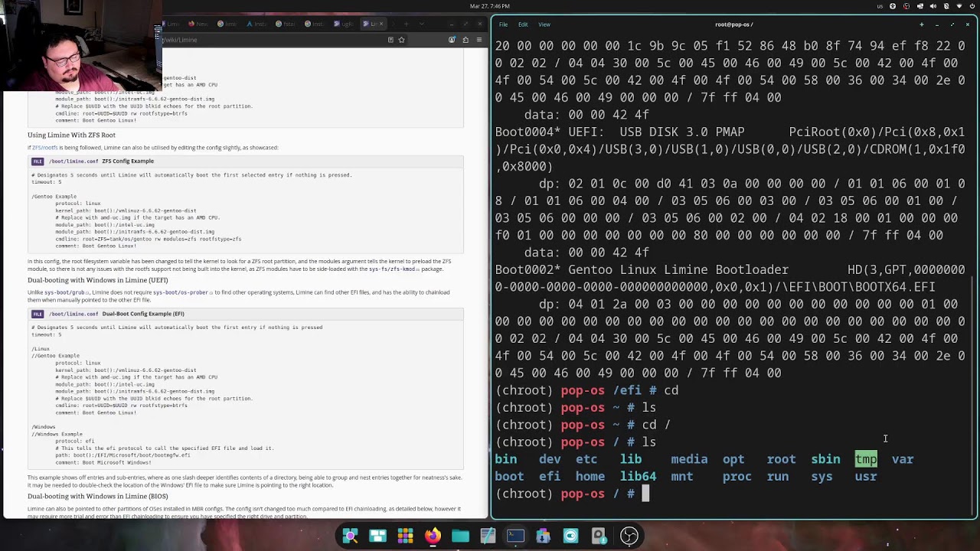
Task: Click the terminal icon in the dock
Action: [x=516, y=536]
